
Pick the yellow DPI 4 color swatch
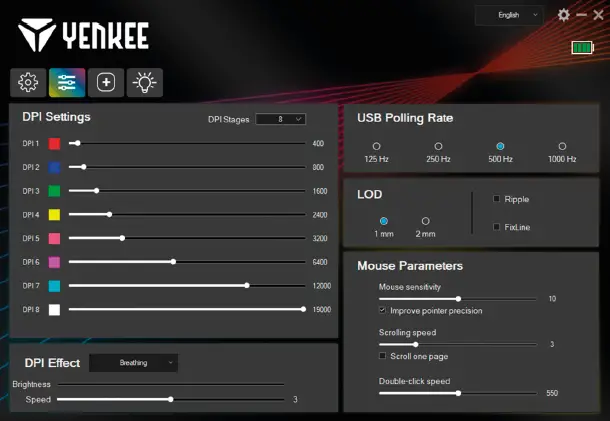click(x=54, y=215)
